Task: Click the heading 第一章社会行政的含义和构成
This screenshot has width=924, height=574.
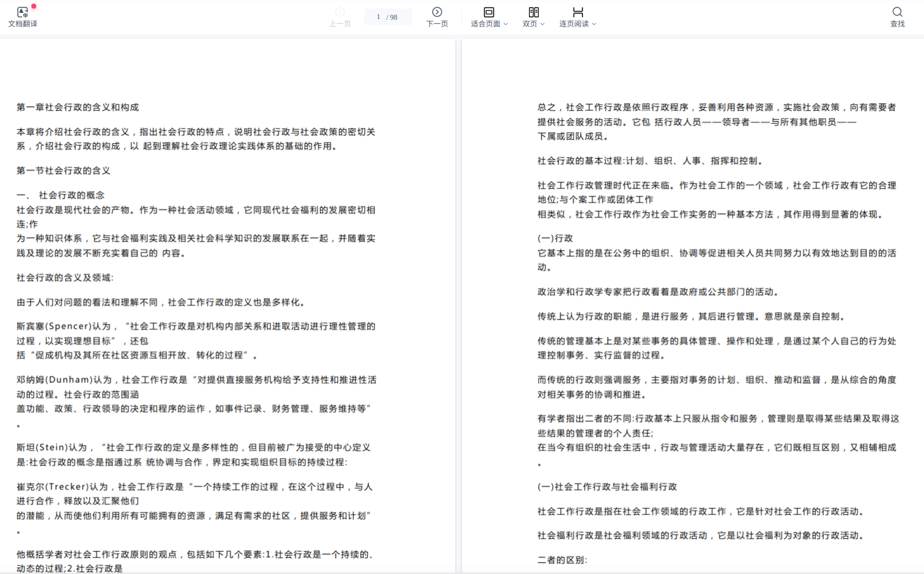Action: (77, 107)
